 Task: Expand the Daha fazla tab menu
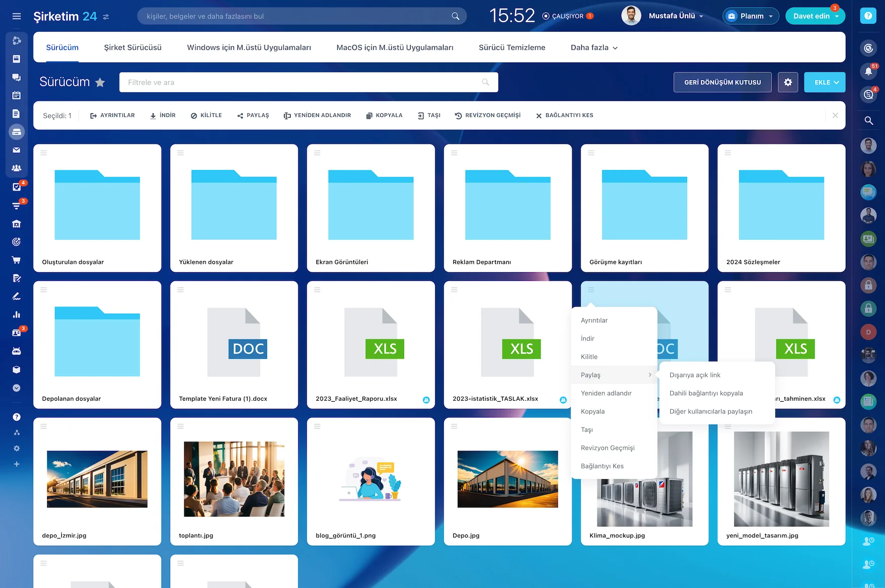594,48
